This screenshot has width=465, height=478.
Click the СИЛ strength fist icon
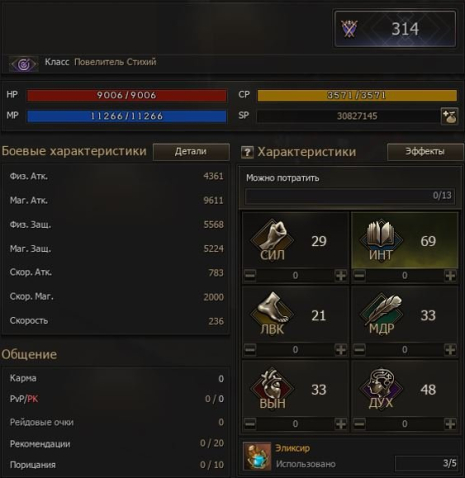click(x=272, y=239)
